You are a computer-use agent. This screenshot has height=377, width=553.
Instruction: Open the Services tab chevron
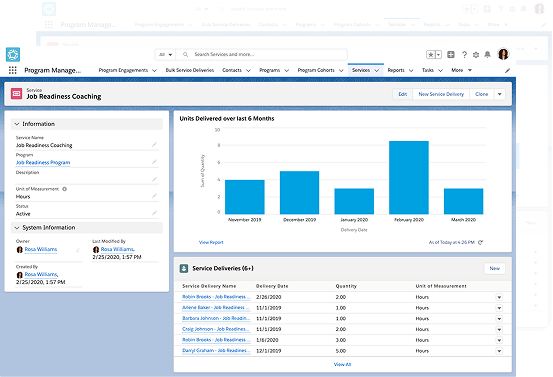coord(377,71)
